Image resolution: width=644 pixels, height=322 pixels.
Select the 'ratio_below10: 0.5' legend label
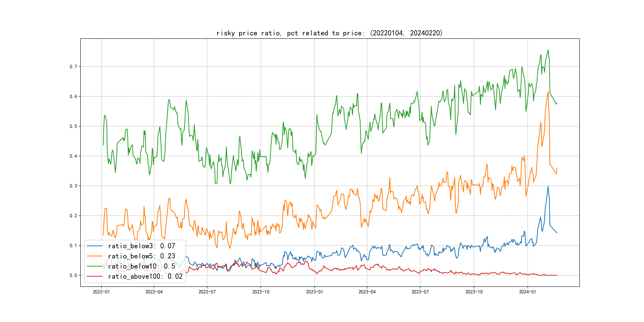pos(142,266)
